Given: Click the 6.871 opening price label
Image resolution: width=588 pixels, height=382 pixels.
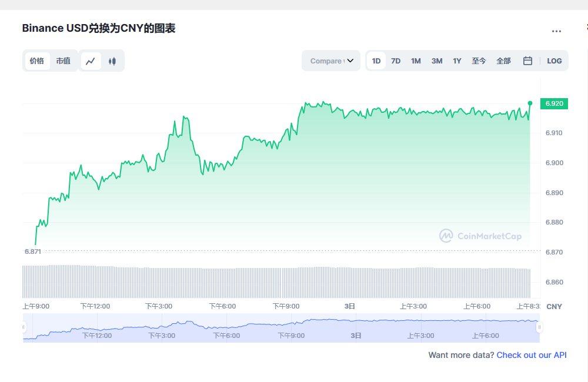Looking at the screenshot, I should (32, 252).
